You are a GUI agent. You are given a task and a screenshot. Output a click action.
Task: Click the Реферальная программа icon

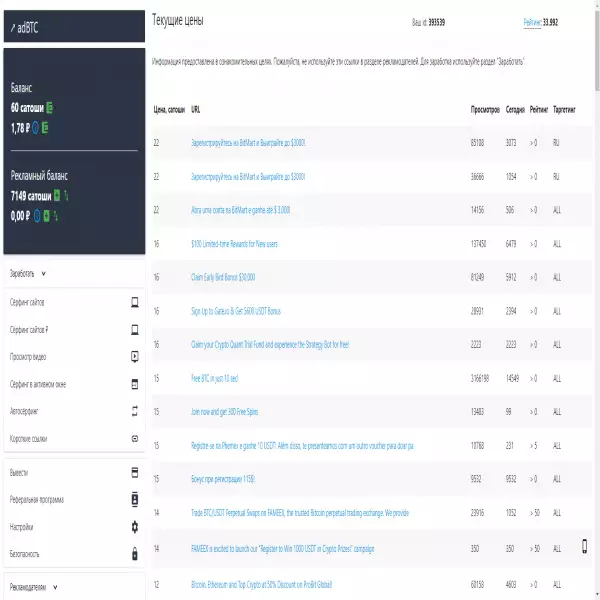tap(134, 499)
